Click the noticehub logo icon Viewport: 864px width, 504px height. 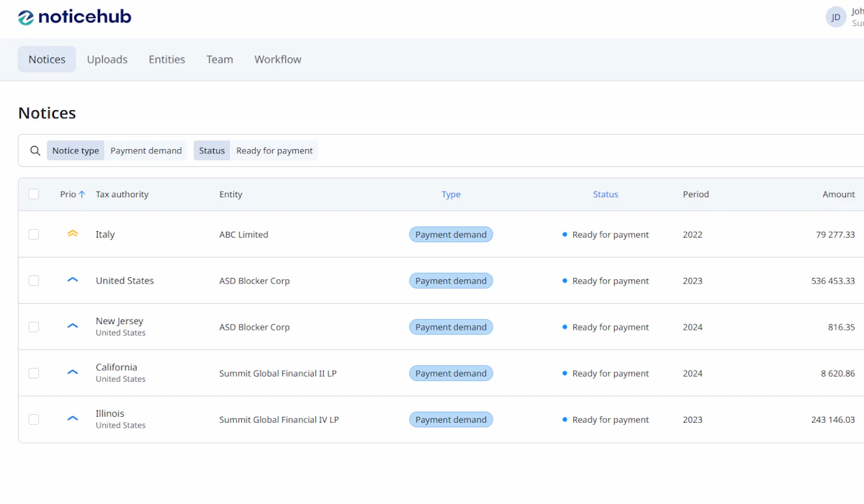[26, 17]
